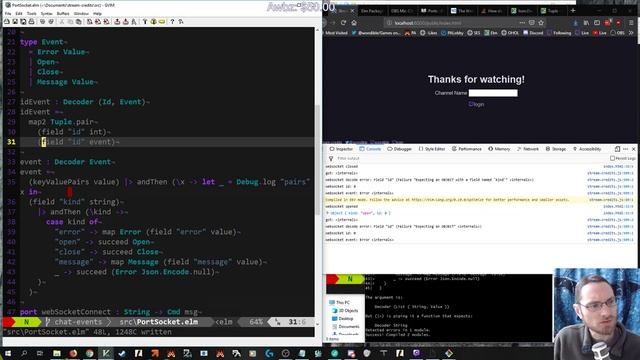Switch to the Memory devtools tab
Screen dimensions: 640x360
coord(499,149)
